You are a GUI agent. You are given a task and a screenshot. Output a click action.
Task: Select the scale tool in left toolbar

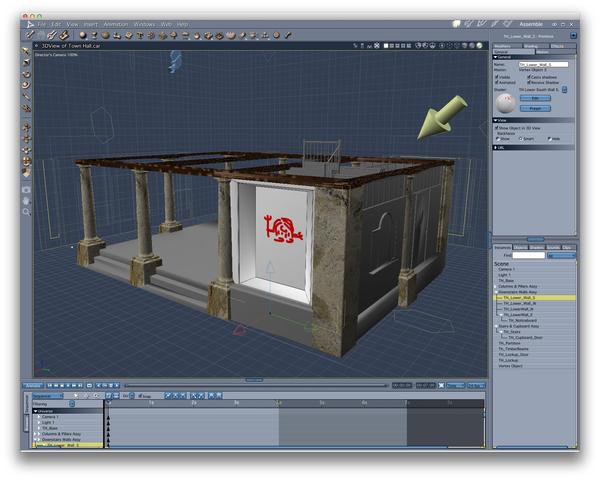(26, 85)
